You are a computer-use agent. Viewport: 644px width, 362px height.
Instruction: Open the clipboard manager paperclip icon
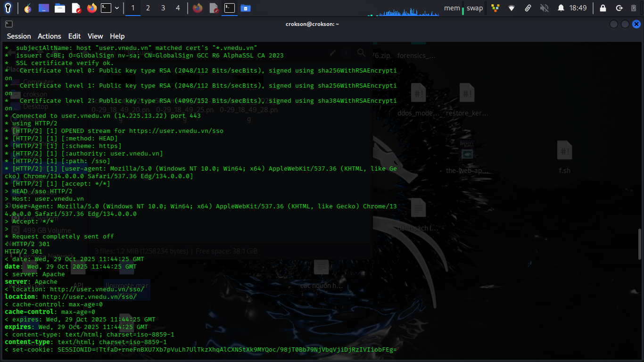pyautogui.click(x=528, y=8)
